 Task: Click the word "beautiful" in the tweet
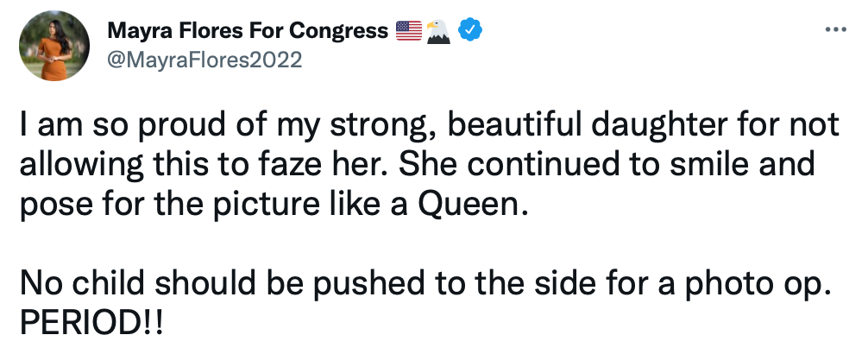click(513, 124)
